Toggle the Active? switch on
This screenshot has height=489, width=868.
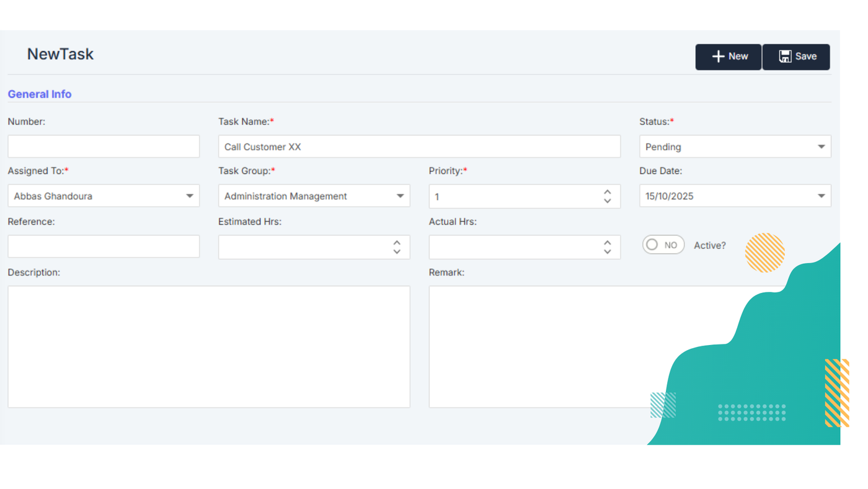coord(663,245)
